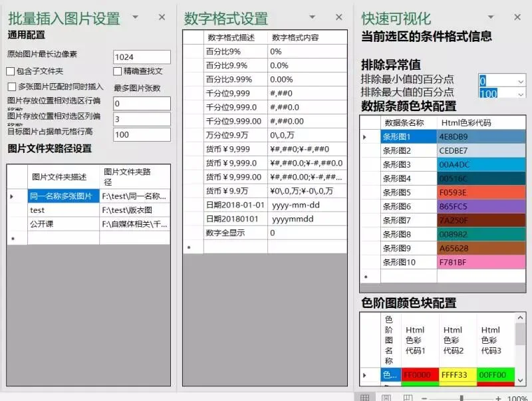Click the Html色彩代码 column header

481,122
